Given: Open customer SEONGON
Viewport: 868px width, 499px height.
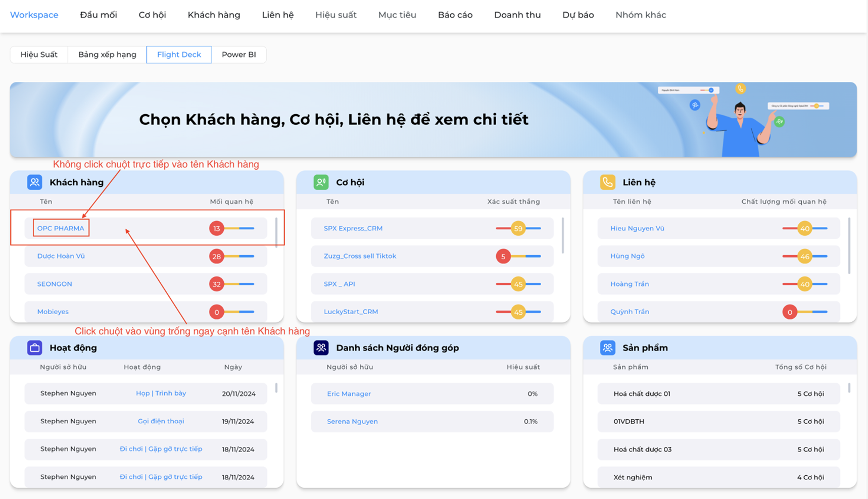Looking at the screenshot, I should (55, 284).
